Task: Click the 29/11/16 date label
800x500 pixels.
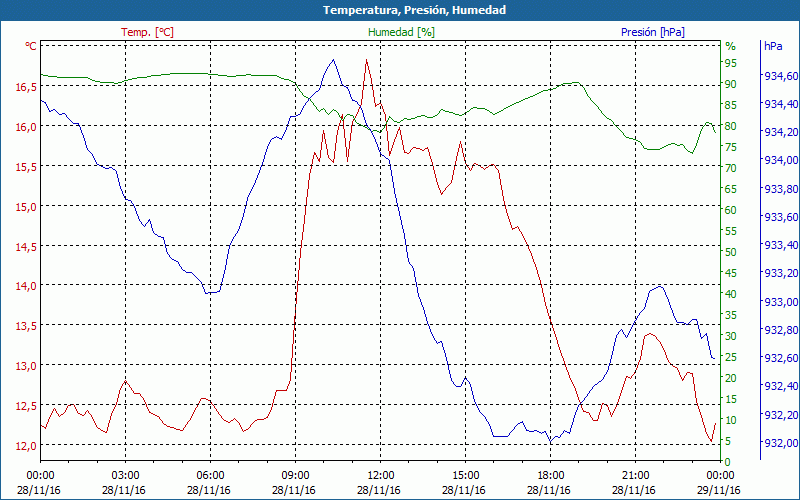Action: pos(719,491)
